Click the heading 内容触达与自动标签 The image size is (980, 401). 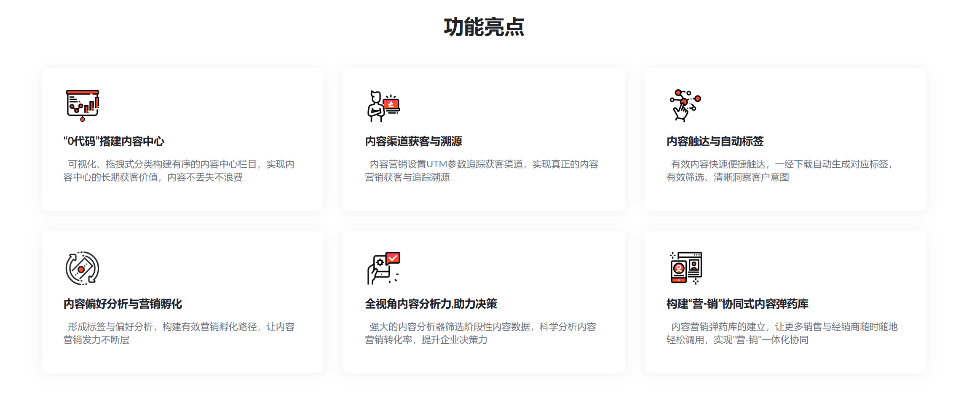click(715, 142)
